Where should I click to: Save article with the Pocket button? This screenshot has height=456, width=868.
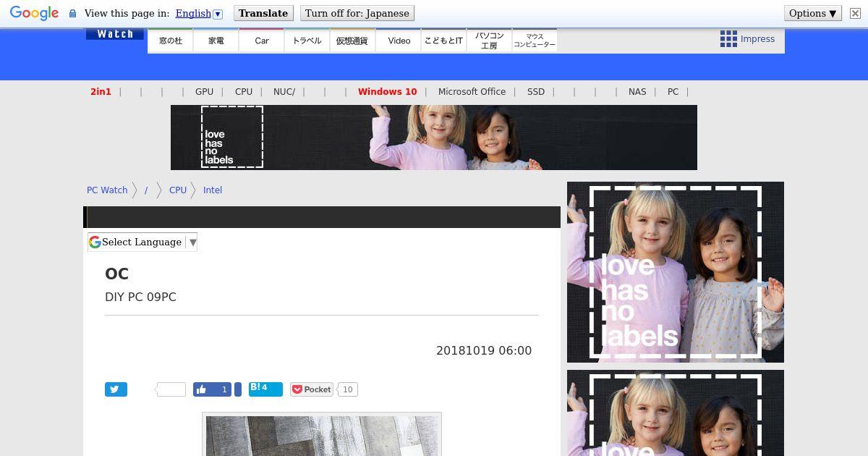pyautogui.click(x=312, y=389)
